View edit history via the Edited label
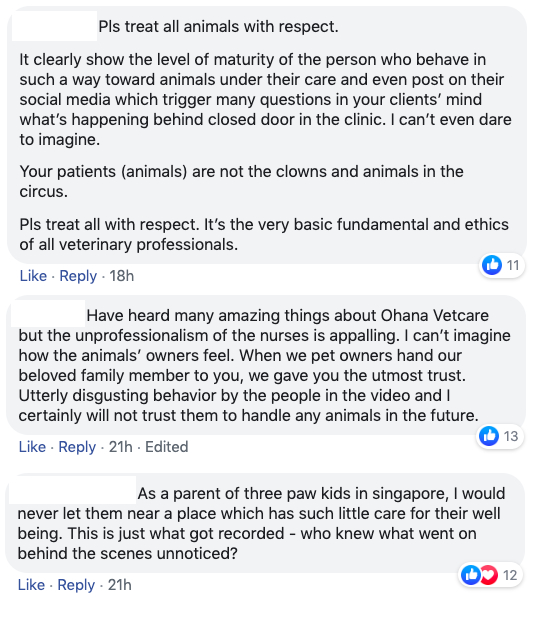This screenshot has width=552, height=618. click(167, 447)
